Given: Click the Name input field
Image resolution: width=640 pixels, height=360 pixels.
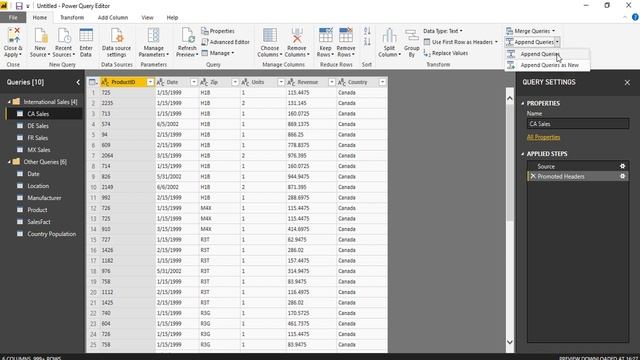Looking at the screenshot, I should pos(578,124).
